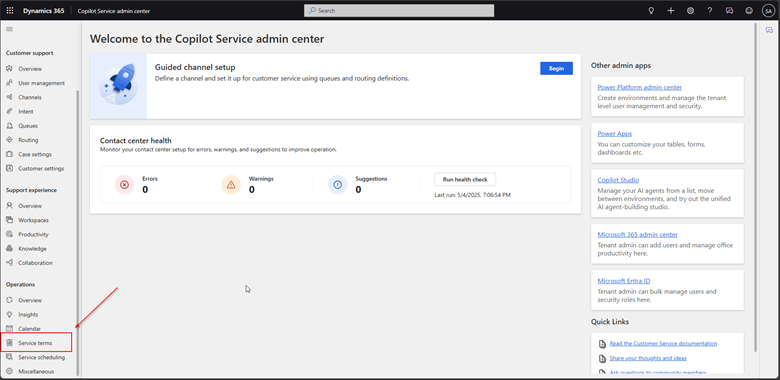The width and height of the screenshot is (780, 380).
Task: Click the red Errors circle icon
Action: click(x=124, y=185)
